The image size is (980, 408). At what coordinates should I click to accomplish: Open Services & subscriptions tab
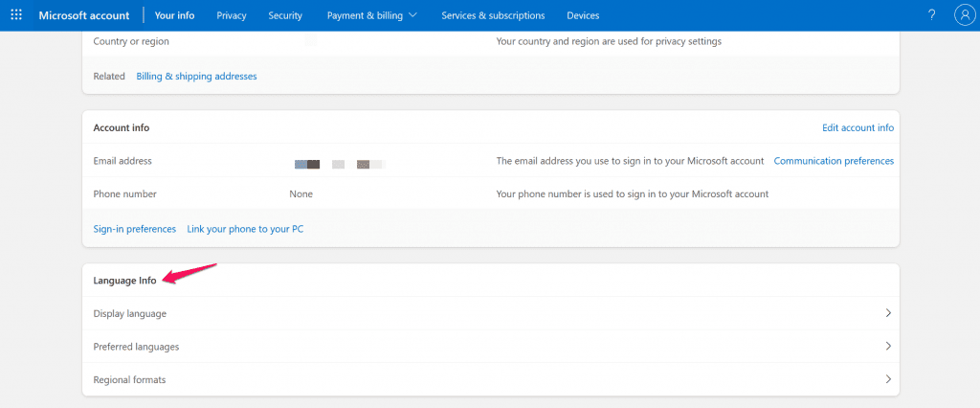493,15
